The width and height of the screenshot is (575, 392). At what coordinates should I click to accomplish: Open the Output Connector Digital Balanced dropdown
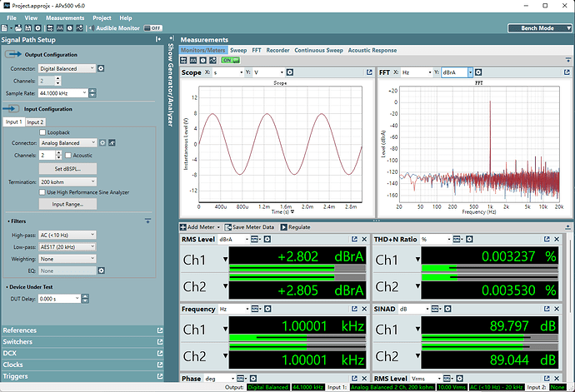click(67, 68)
